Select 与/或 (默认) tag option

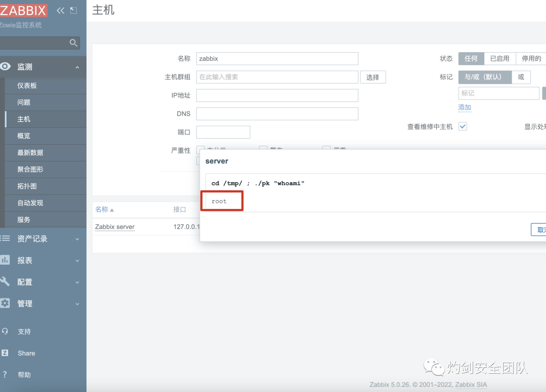pyautogui.click(x=485, y=77)
